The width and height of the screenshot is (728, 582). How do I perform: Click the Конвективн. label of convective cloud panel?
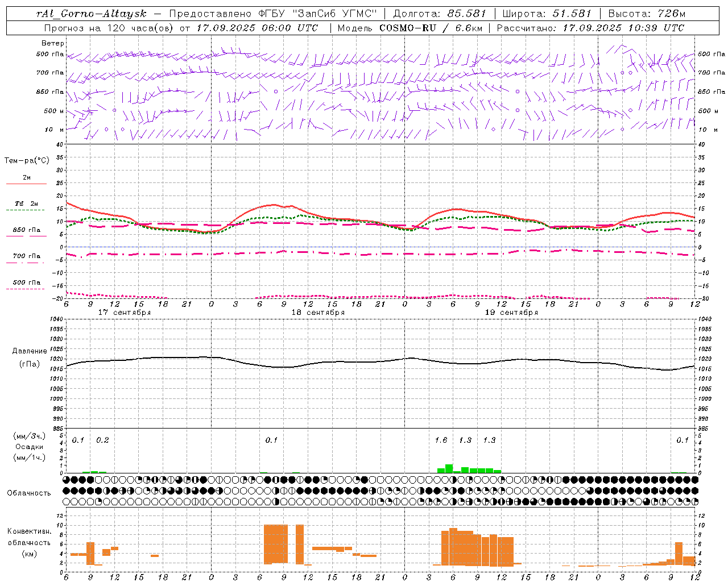(x=29, y=531)
